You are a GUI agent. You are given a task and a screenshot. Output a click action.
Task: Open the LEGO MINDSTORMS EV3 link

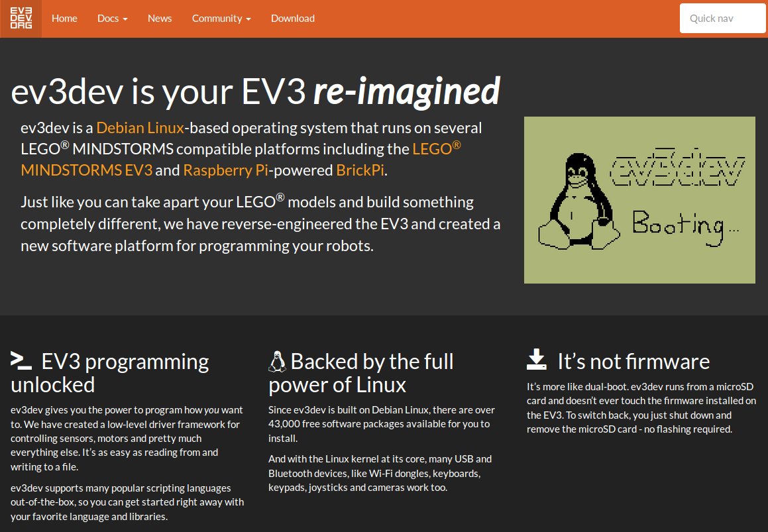click(x=86, y=170)
